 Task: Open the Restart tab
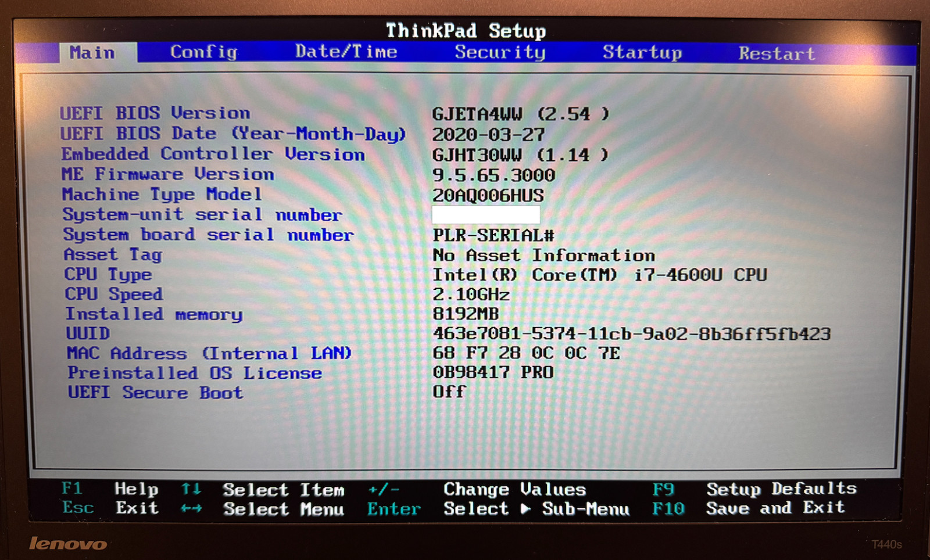pos(777,53)
